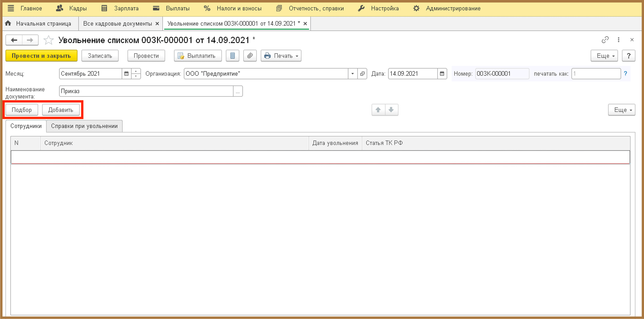Open the document movements report icon
This screenshot has width=644, height=319.
click(233, 56)
